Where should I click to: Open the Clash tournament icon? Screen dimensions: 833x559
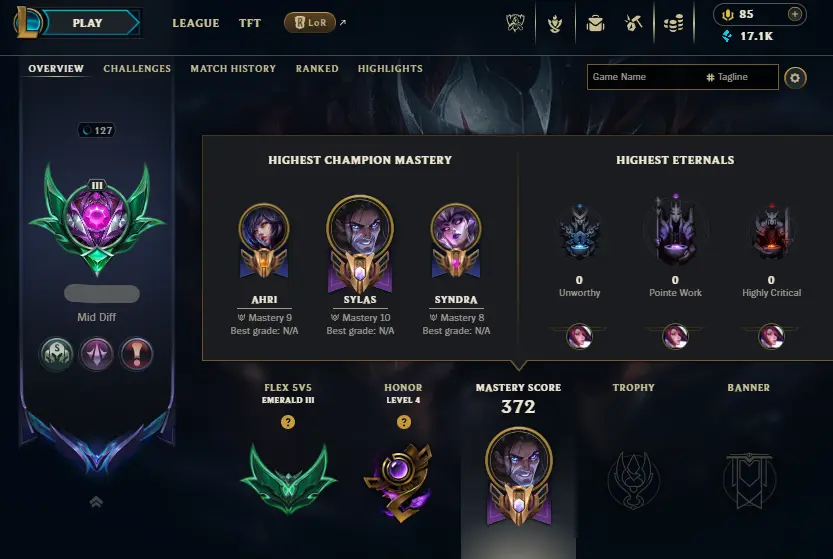tap(515, 23)
